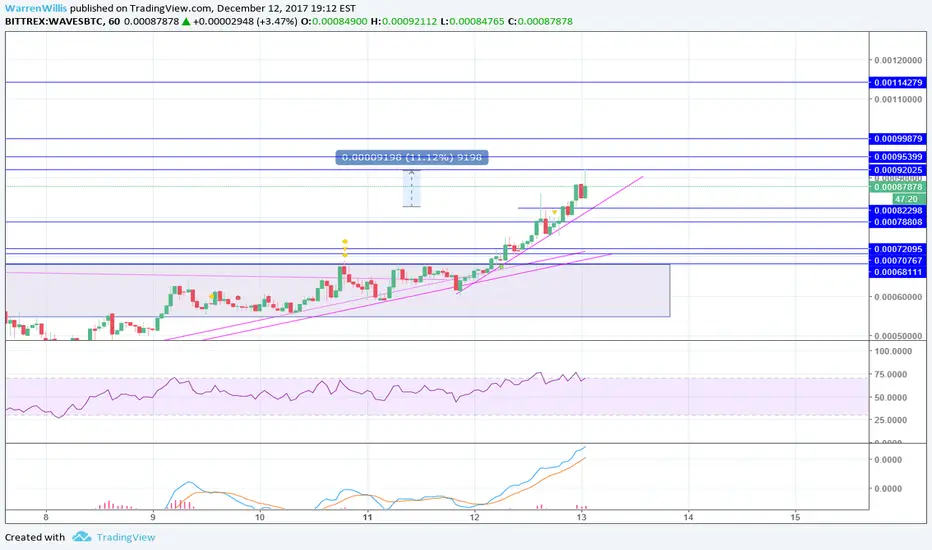Select the BITTREX:WAVESBTC symbol text
The width and height of the screenshot is (932, 550).
pyautogui.click(x=53, y=21)
